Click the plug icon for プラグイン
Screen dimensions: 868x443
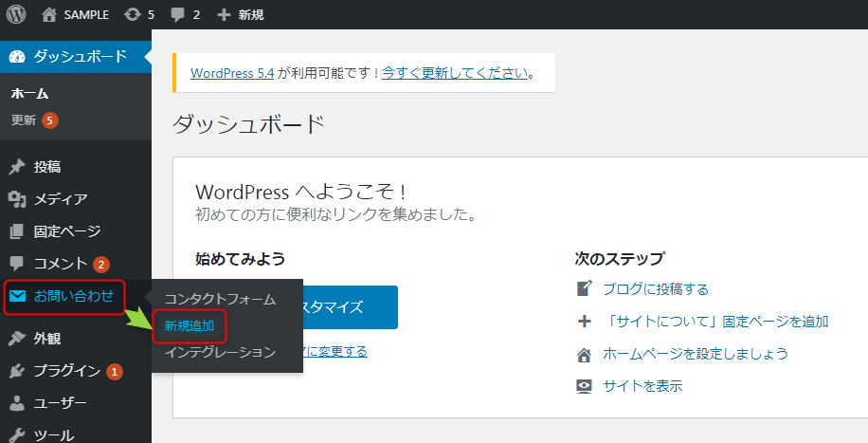pyautogui.click(x=17, y=371)
